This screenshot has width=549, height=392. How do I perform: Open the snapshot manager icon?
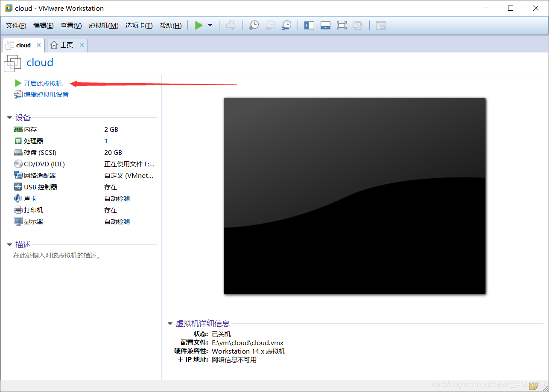286,26
